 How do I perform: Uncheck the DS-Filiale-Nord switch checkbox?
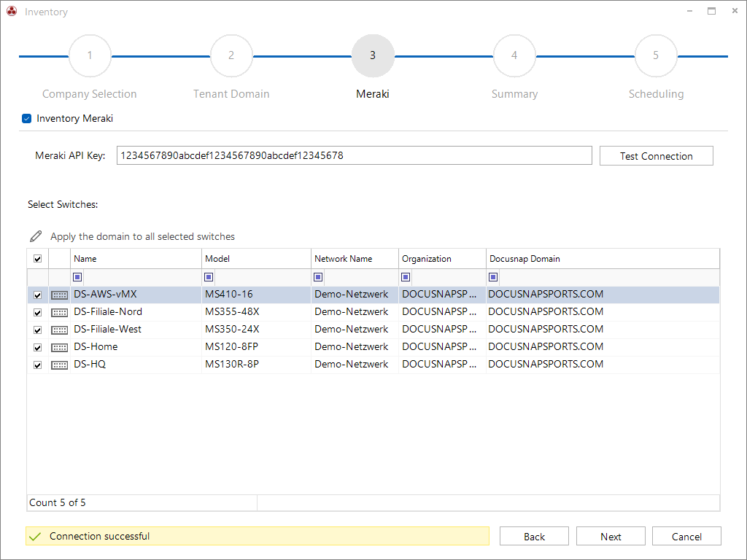pyautogui.click(x=38, y=312)
